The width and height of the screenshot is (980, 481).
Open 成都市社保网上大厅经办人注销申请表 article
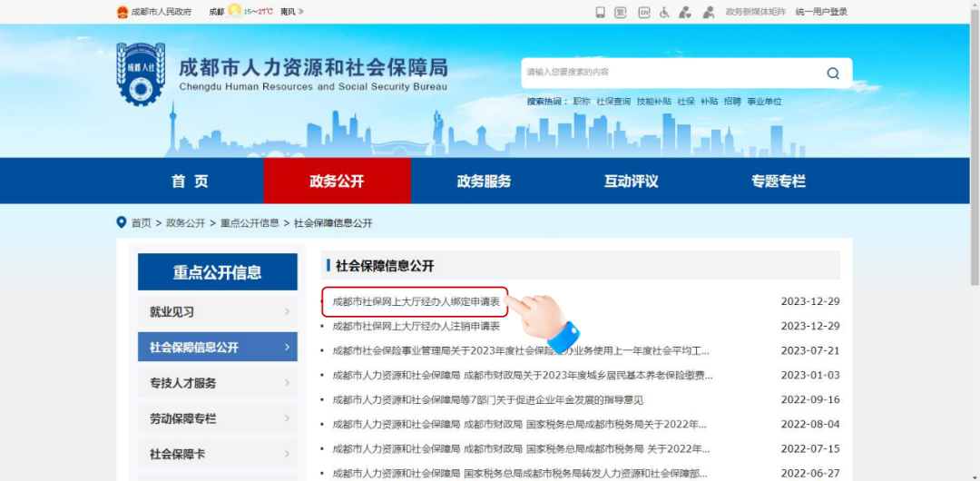(x=416, y=326)
